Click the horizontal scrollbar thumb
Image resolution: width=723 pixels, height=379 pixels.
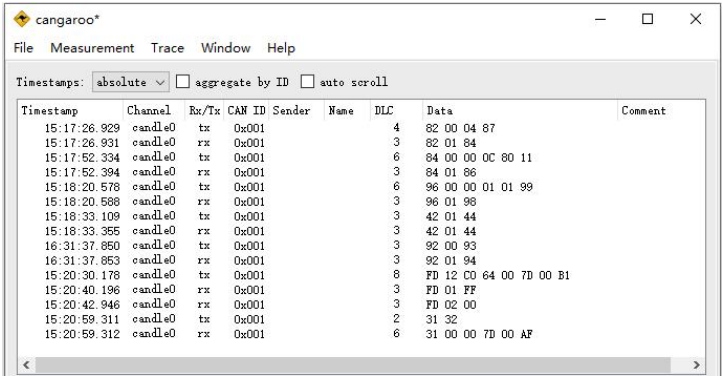pos(353,365)
